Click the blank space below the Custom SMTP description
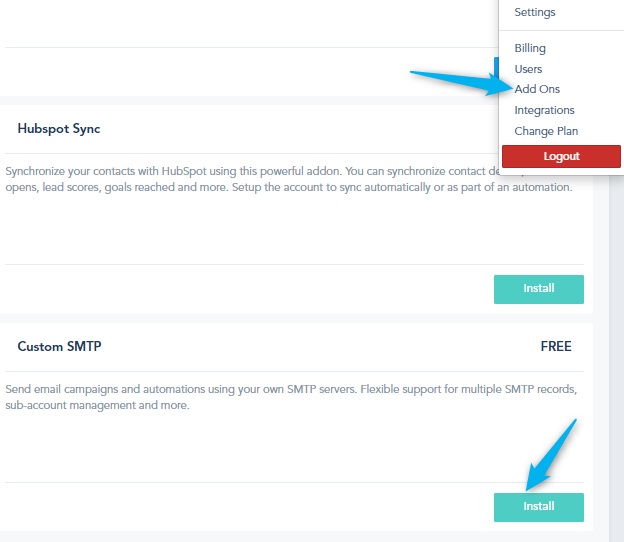This screenshot has height=542, width=624. pos(250,445)
